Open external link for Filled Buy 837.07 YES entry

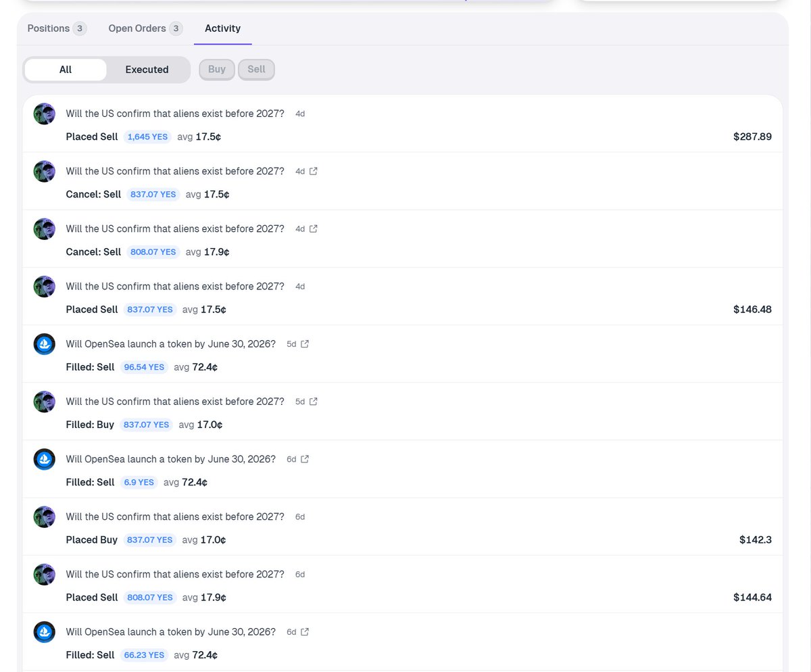click(314, 401)
